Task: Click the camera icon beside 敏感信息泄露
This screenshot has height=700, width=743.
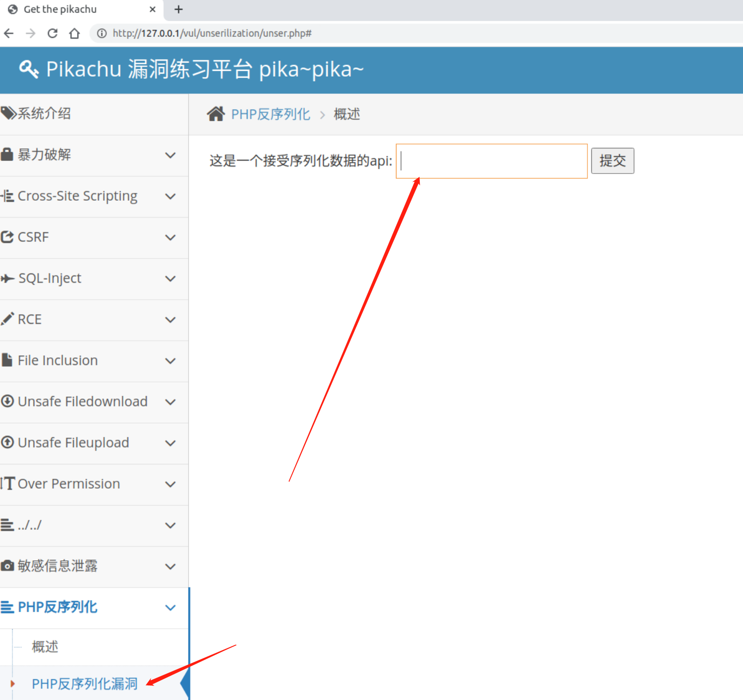Action: [x=7, y=566]
